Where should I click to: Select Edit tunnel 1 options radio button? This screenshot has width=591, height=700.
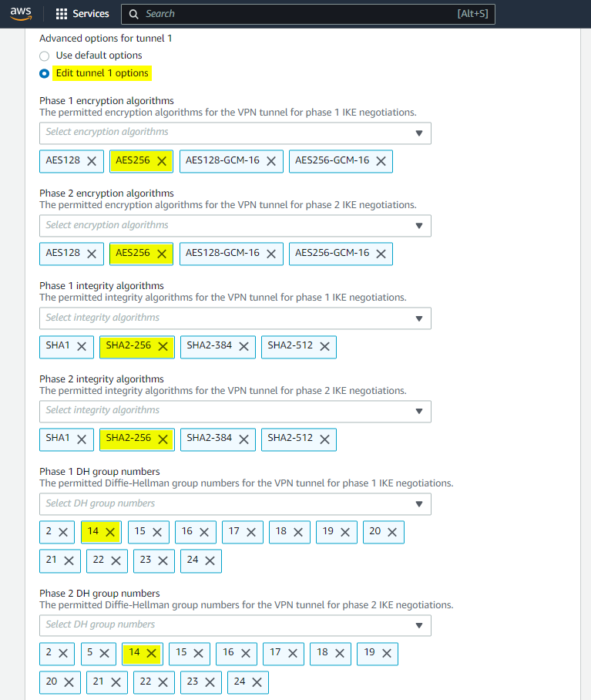click(45, 73)
